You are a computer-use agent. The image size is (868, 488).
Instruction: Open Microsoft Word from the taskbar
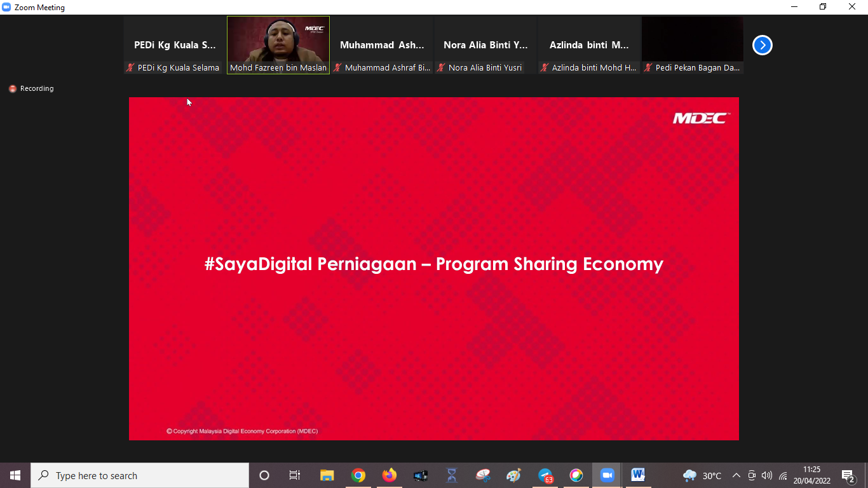[x=639, y=475]
